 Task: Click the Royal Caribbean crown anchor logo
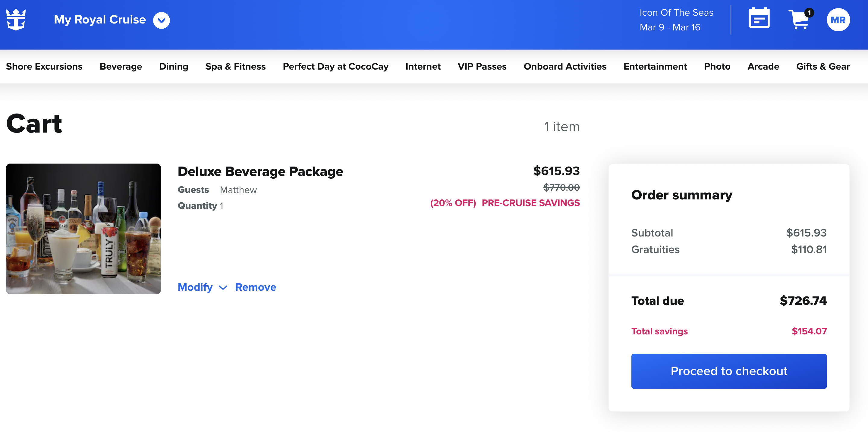tap(16, 20)
